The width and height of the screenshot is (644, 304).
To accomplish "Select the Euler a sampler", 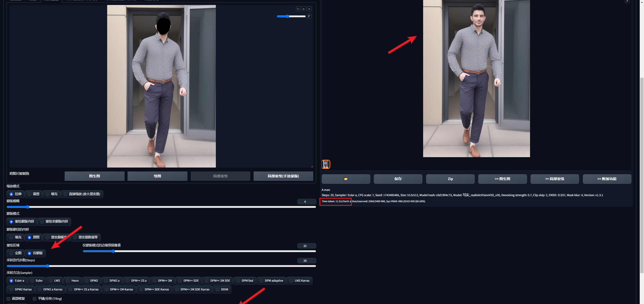I will click(17, 281).
